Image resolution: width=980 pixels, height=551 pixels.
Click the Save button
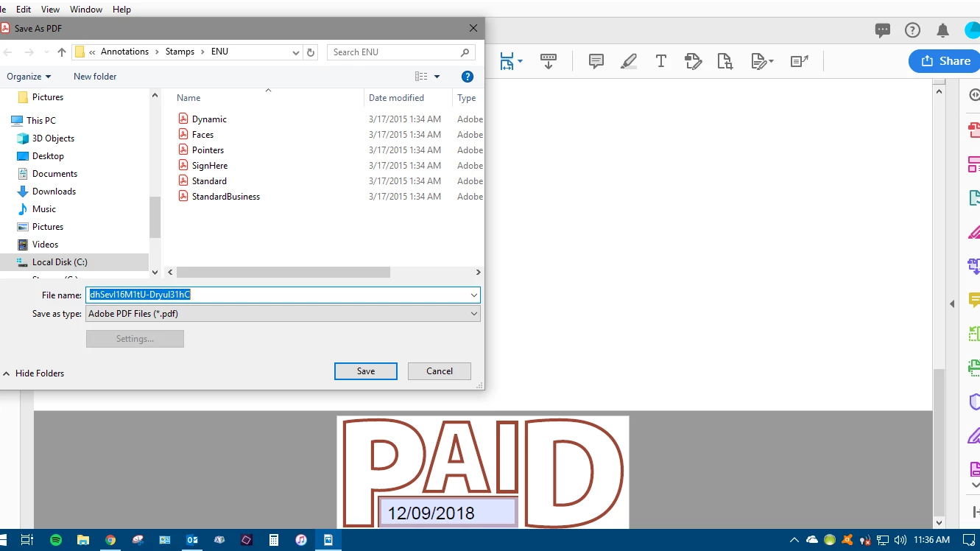tap(366, 371)
